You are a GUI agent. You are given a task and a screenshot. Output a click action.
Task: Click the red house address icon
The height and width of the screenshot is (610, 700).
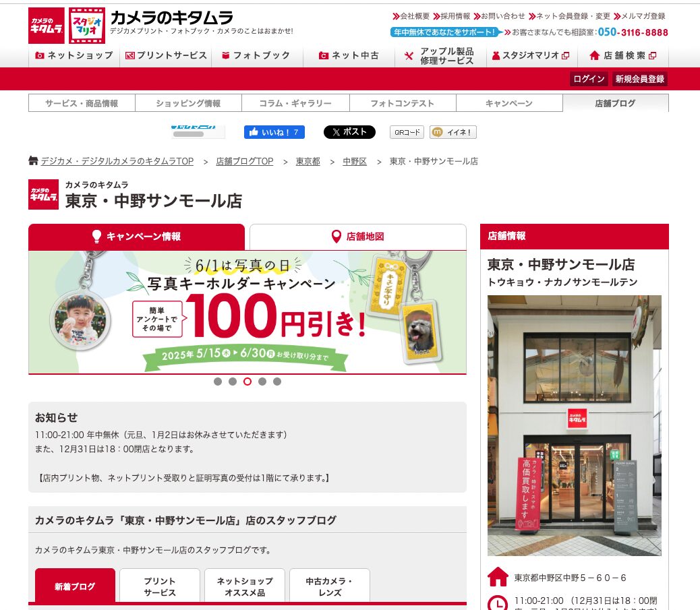498,576
